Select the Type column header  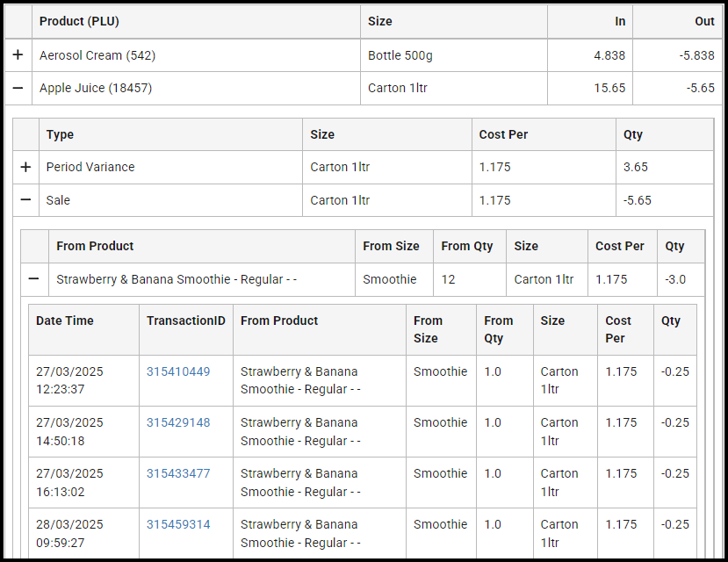[x=60, y=134]
